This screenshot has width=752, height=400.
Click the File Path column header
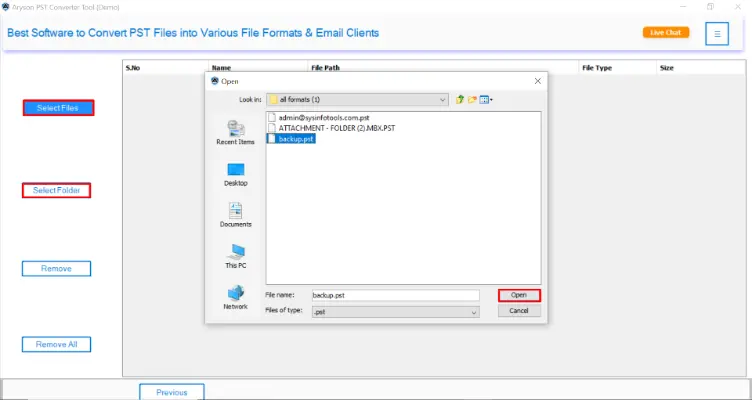pos(443,68)
